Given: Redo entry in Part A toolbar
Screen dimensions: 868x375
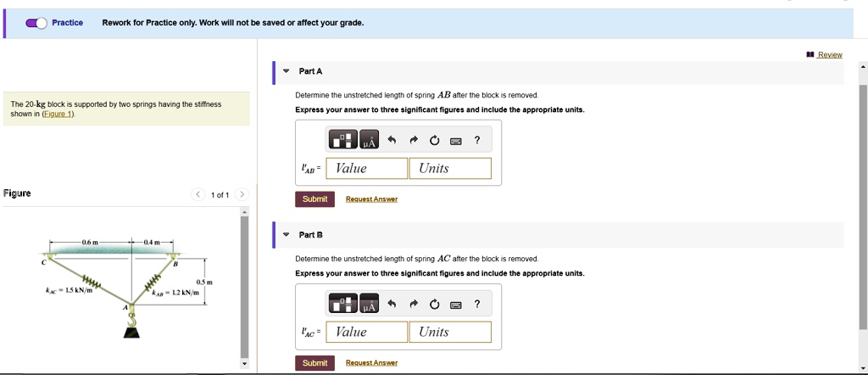Looking at the screenshot, I should click(413, 141).
